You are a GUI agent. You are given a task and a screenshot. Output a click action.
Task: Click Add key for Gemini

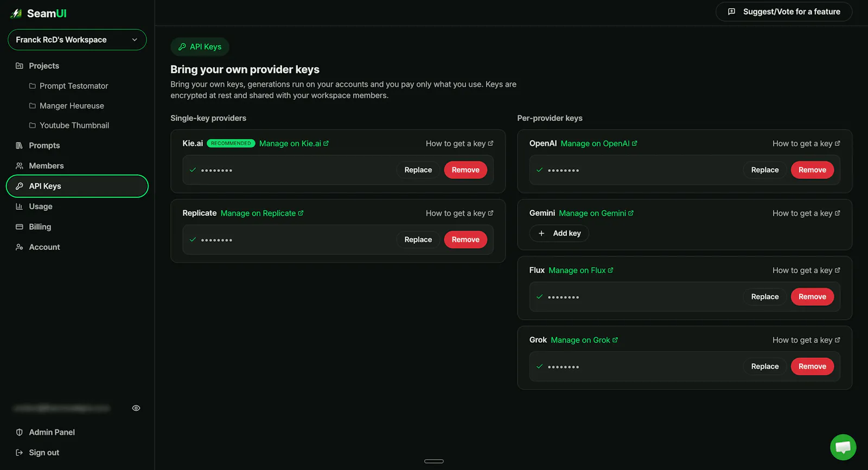coord(559,233)
